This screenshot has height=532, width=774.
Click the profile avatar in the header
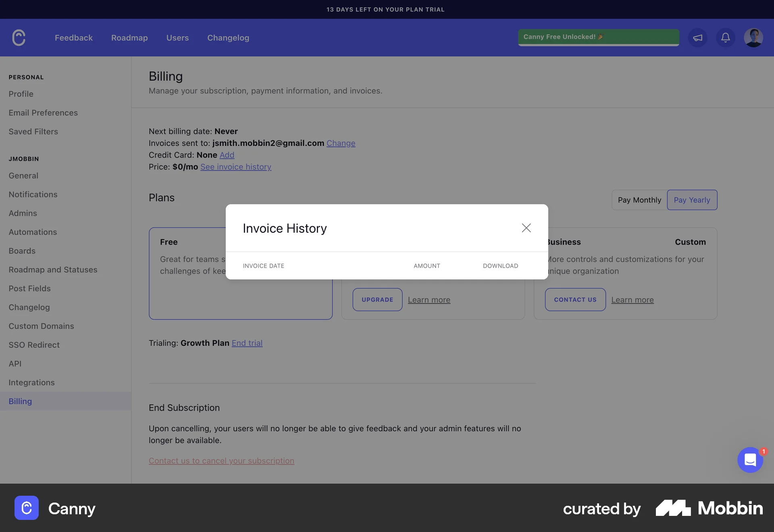tap(754, 37)
